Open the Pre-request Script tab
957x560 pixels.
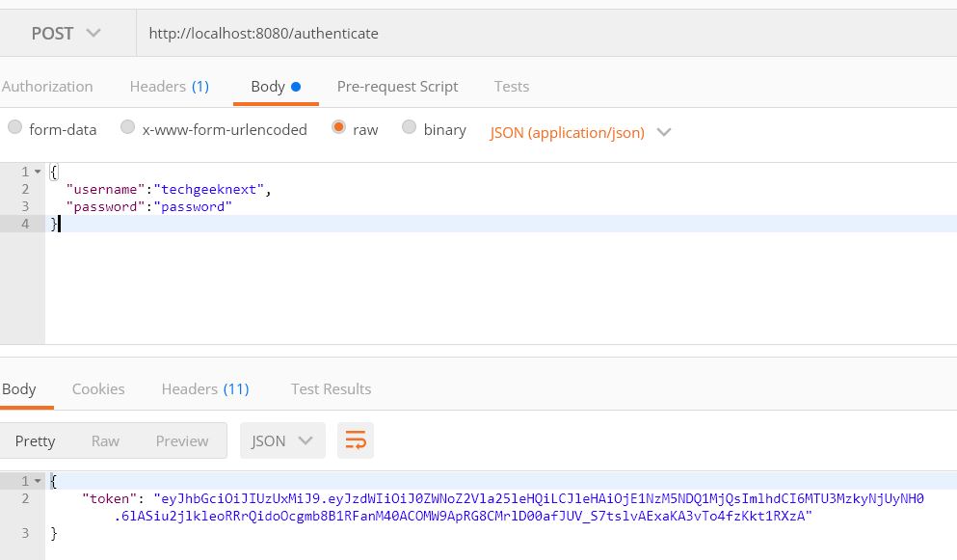click(x=397, y=87)
